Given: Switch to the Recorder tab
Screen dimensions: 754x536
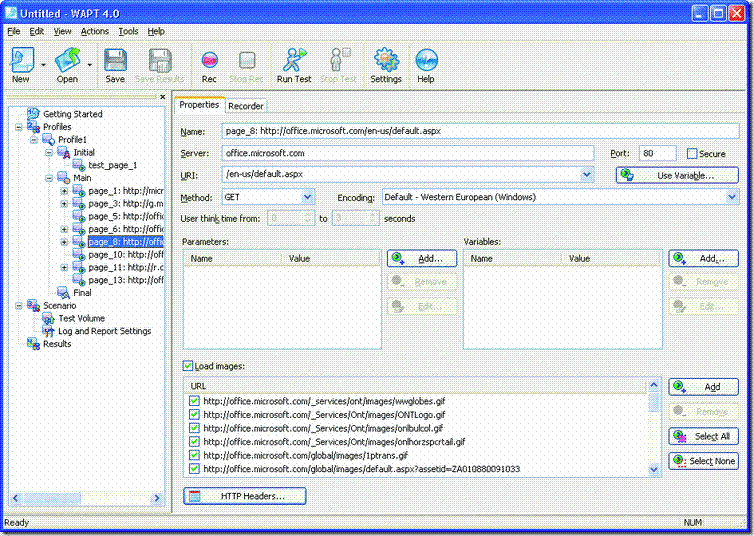Looking at the screenshot, I should point(246,106).
